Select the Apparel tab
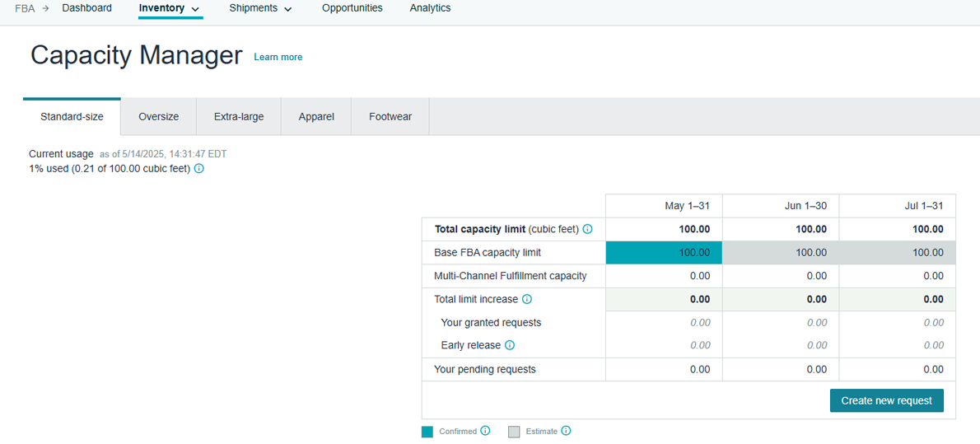 316,117
